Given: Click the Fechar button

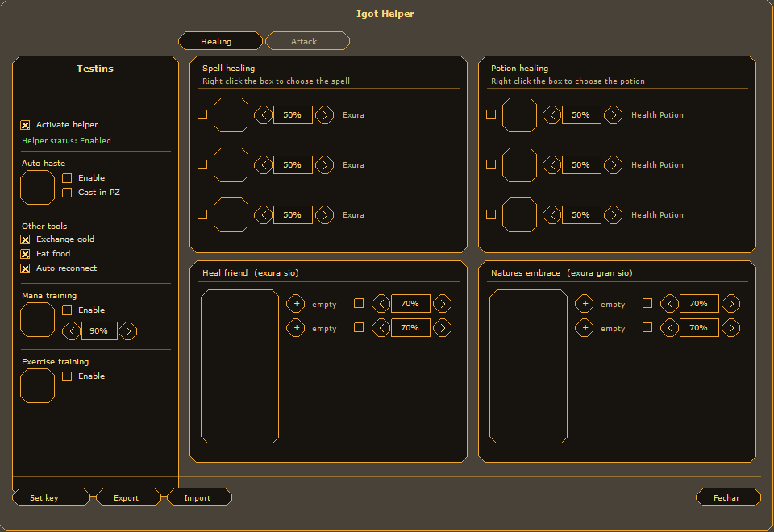Looking at the screenshot, I should click(728, 497).
